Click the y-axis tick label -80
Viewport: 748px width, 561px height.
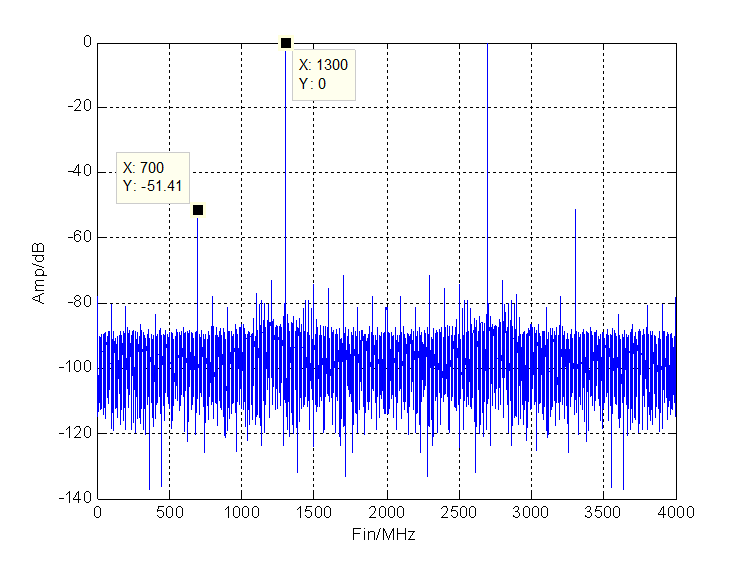(x=80, y=302)
